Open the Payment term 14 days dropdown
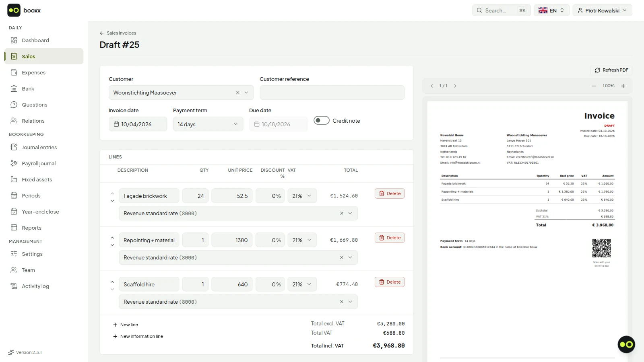This screenshot has height=362, width=644. coord(208,124)
